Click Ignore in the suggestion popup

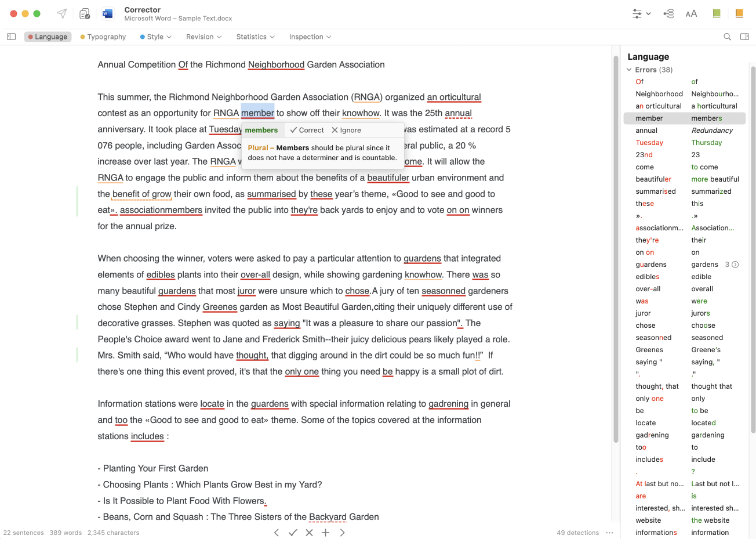click(x=346, y=130)
